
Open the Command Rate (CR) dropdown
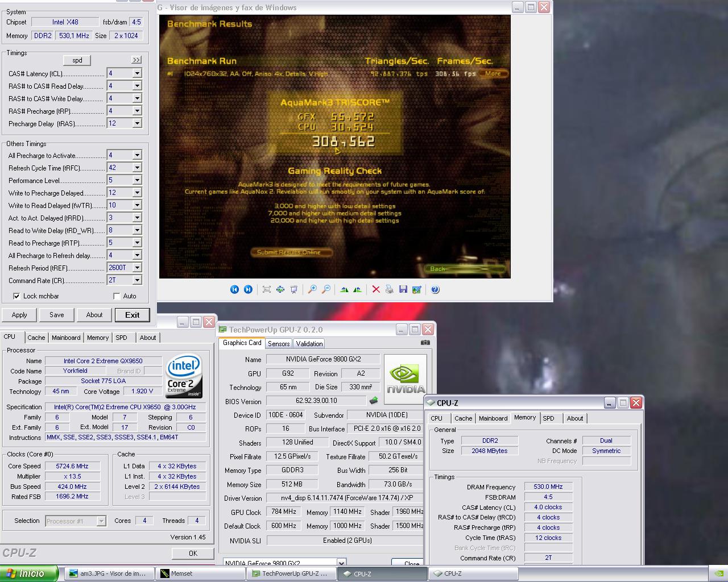[x=137, y=280]
